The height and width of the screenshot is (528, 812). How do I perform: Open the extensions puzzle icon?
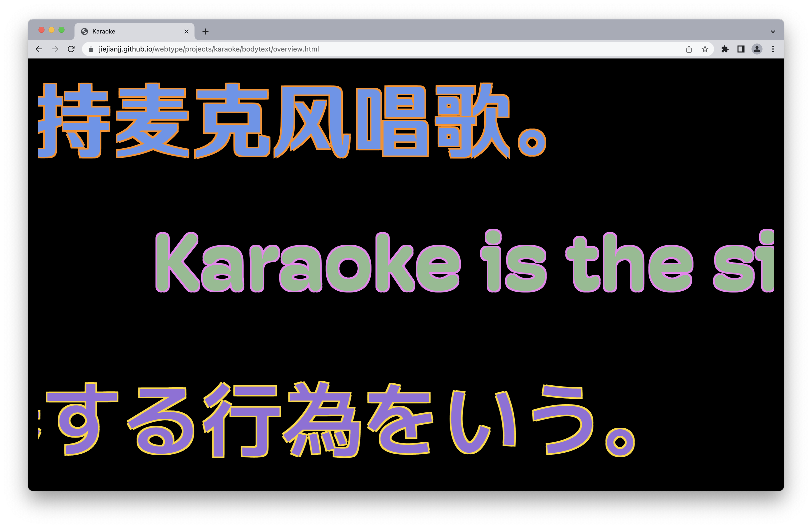coord(725,49)
